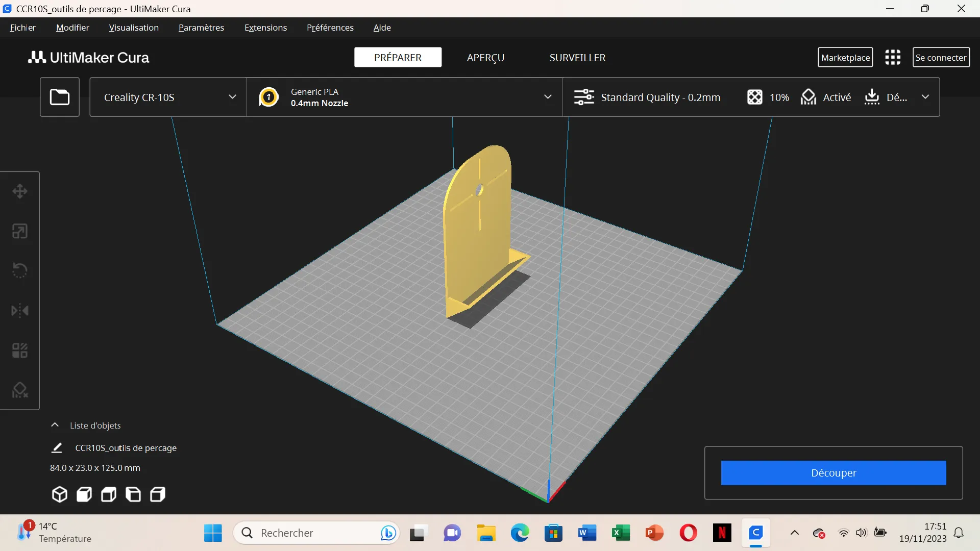The width and height of the screenshot is (980, 551).
Task: Click the Découper slice button
Action: tap(833, 473)
